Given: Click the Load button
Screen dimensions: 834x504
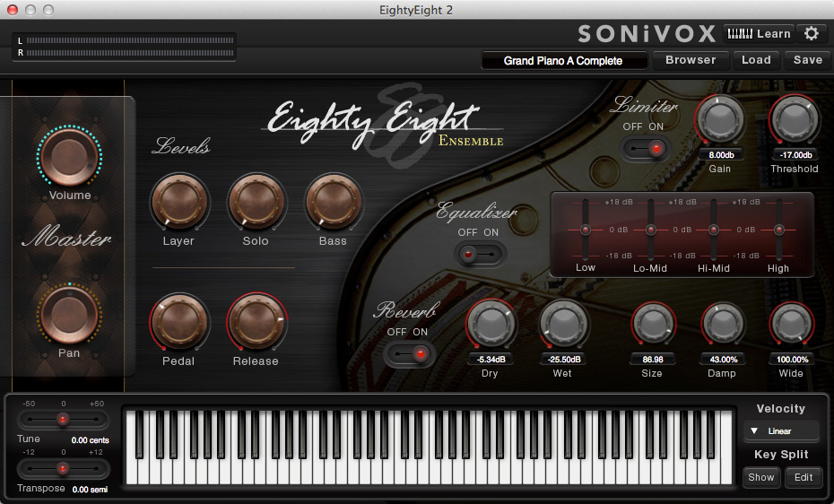Looking at the screenshot, I should (756, 60).
